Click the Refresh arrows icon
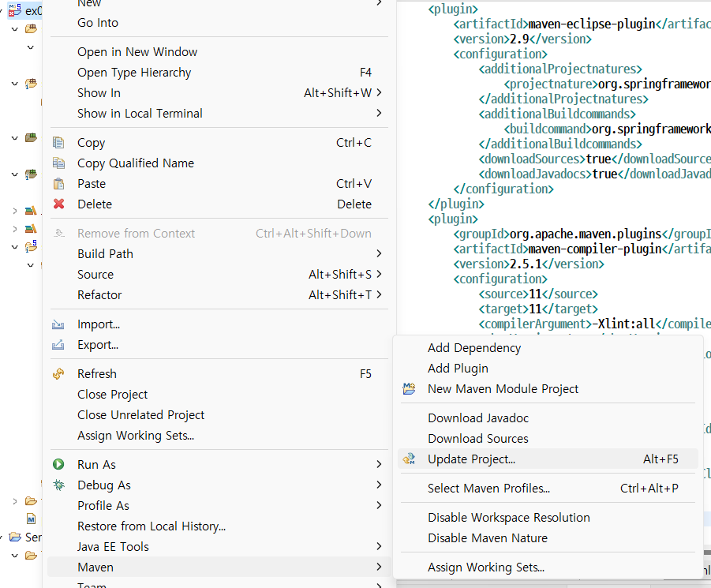 [x=58, y=374]
